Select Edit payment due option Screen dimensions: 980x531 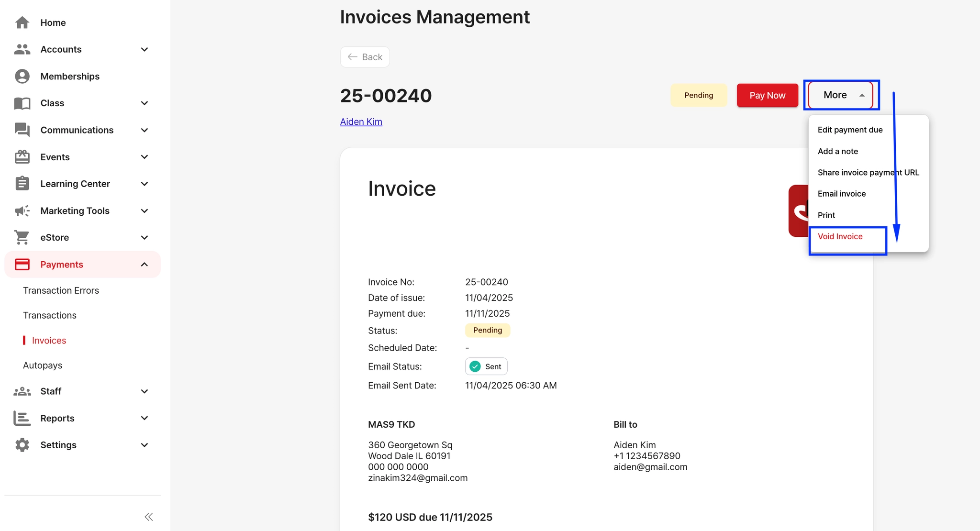(x=850, y=130)
